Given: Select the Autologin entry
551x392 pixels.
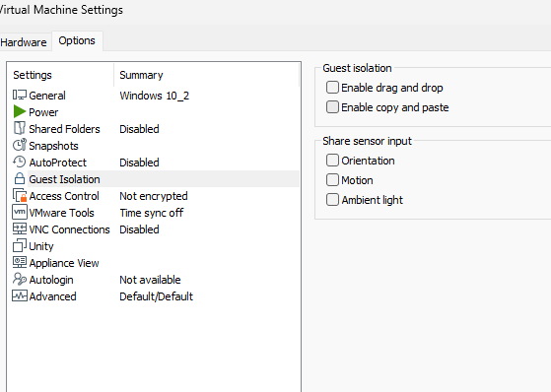Looking at the screenshot, I should tap(51, 280).
